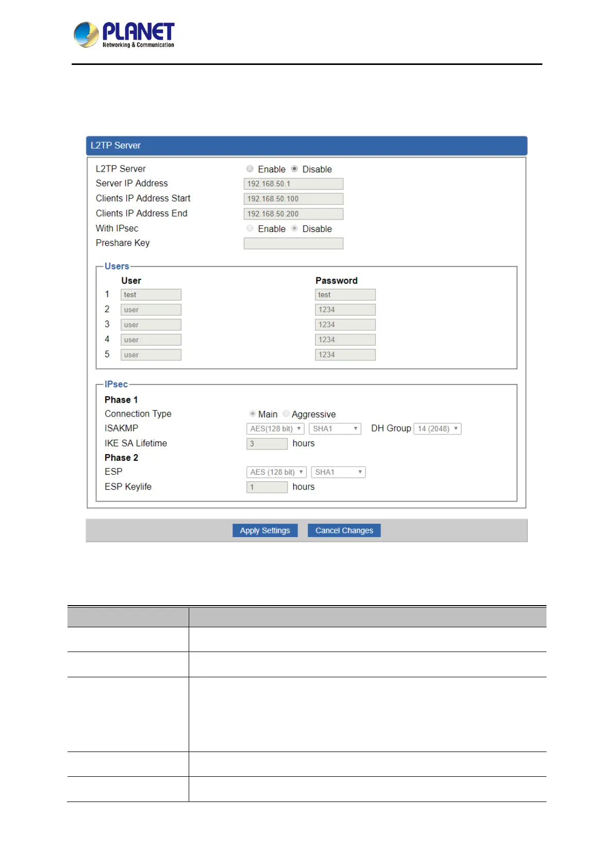This screenshot has width=614, height=868.
Task: Select Disable for L2TP Server
Action: click(295, 169)
